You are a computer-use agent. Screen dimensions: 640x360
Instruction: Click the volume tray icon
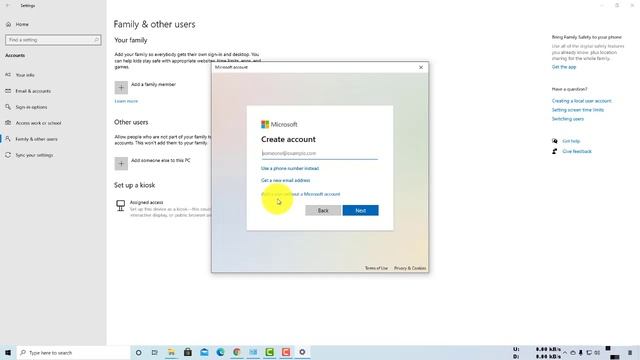597,353
